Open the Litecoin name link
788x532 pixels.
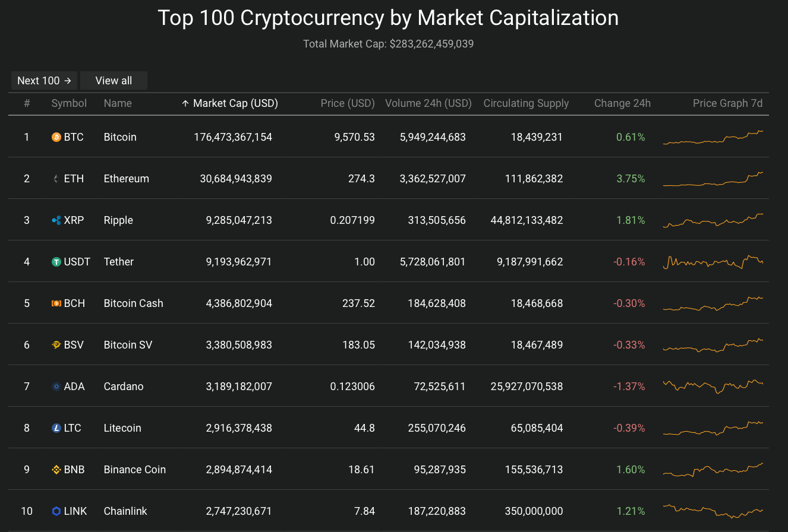(x=122, y=428)
